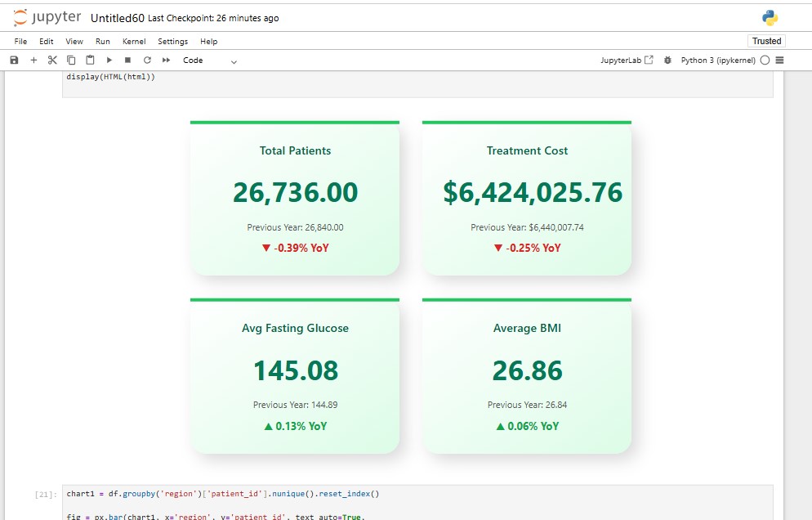Screen dimensions: 812x520
Task: Paste cell from the clipboard icon
Action: (x=90, y=61)
